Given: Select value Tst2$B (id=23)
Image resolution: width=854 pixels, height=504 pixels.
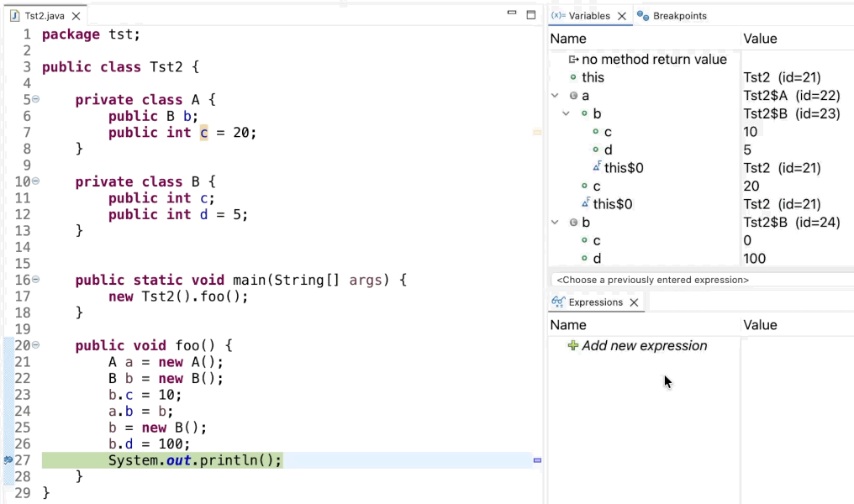Looking at the screenshot, I should coord(792,113).
